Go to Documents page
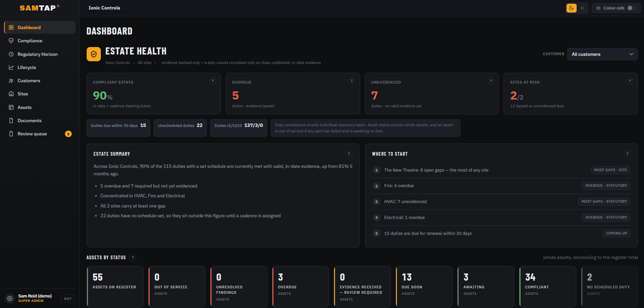 40,120
